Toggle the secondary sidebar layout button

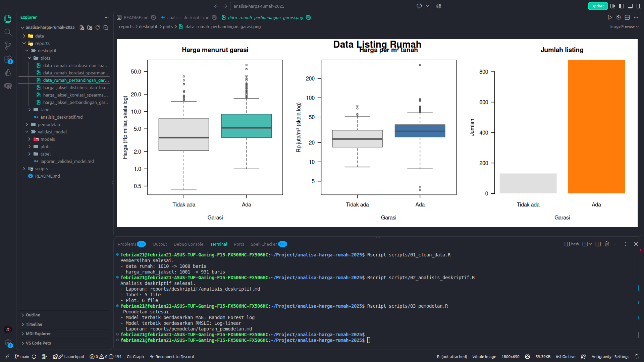[x=639, y=6]
